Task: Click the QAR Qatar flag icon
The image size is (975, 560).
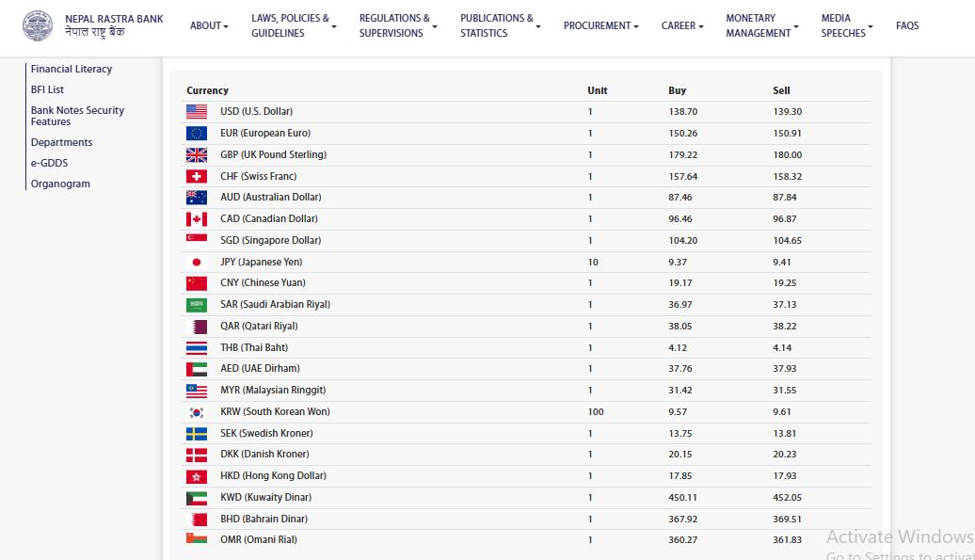Action: pos(197,327)
